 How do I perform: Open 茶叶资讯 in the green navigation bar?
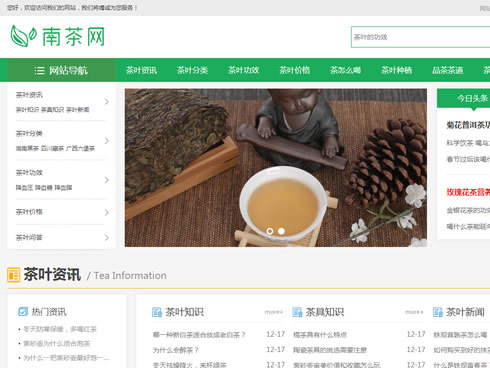coord(141,70)
